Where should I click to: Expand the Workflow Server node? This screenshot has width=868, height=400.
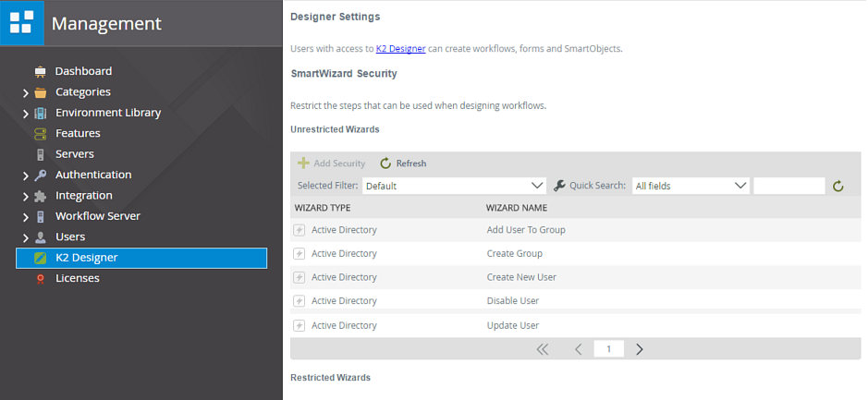[26, 217]
